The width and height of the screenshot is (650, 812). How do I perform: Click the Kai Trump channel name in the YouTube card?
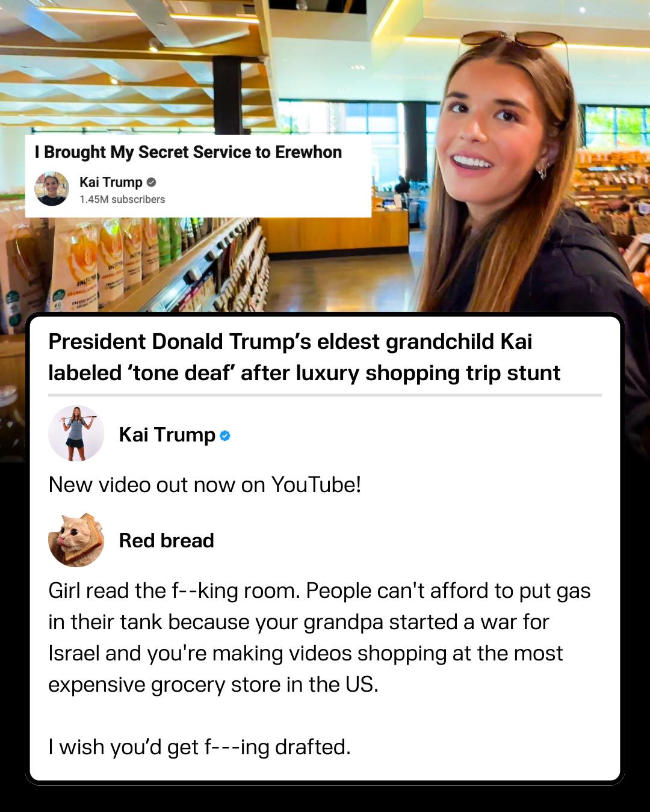click(111, 182)
